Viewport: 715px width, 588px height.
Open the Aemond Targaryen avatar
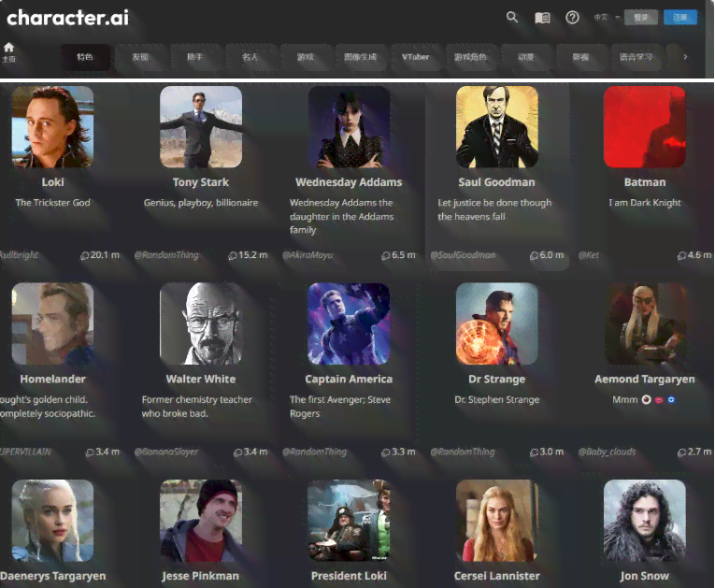(x=645, y=323)
